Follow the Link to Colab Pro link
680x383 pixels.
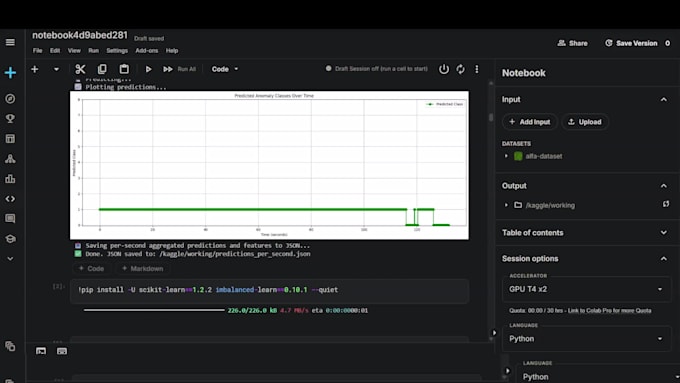pos(609,311)
